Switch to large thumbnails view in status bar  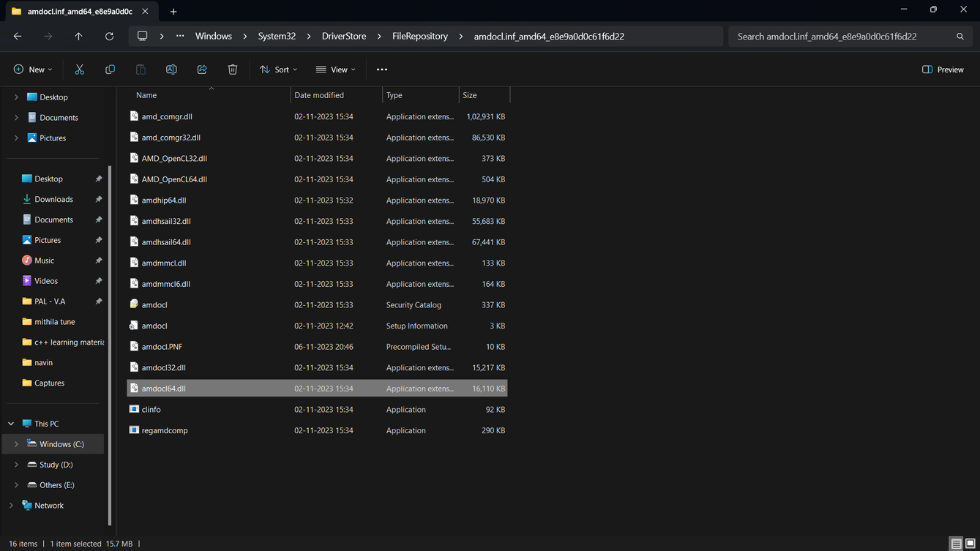pyautogui.click(x=970, y=544)
